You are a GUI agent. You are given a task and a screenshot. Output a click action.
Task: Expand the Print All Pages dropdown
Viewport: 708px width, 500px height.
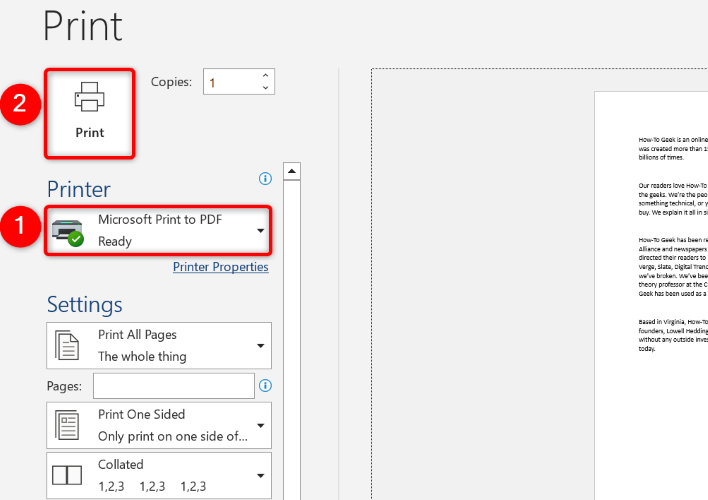(159, 346)
